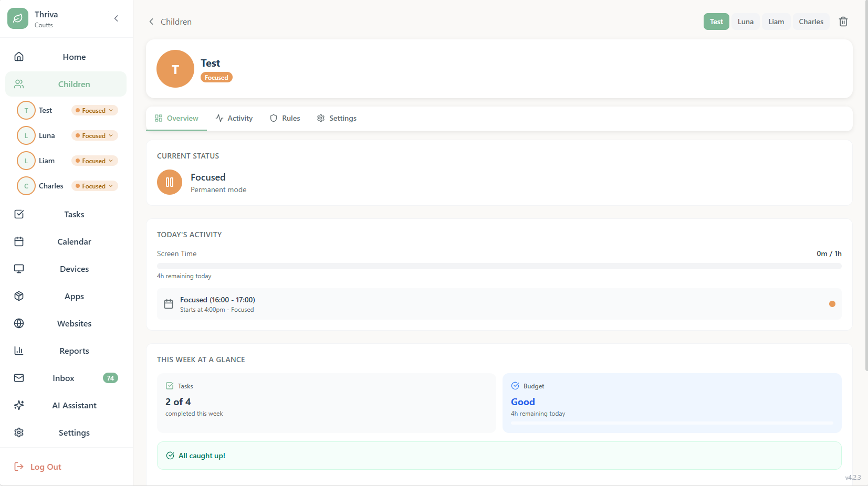Click the Screen Time progress bar
This screenshot has height=486, width=868.
click(x=499, y=266)
